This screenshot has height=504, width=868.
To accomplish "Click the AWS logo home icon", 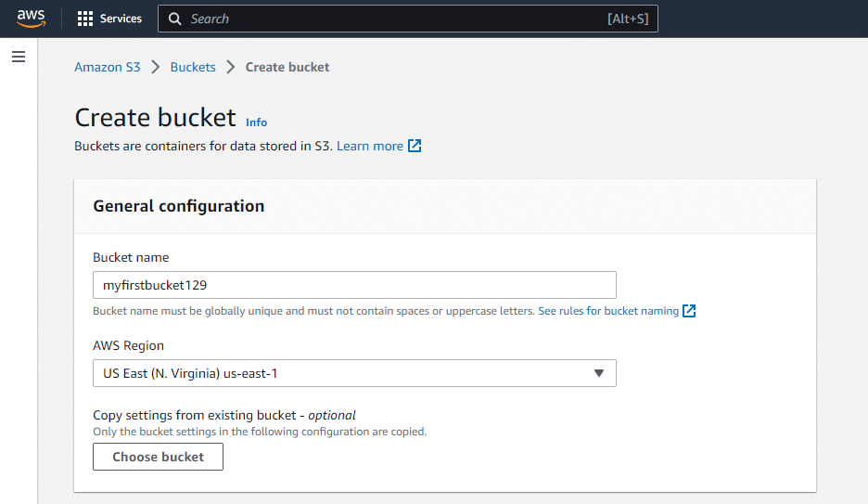I will coord(31,19).
